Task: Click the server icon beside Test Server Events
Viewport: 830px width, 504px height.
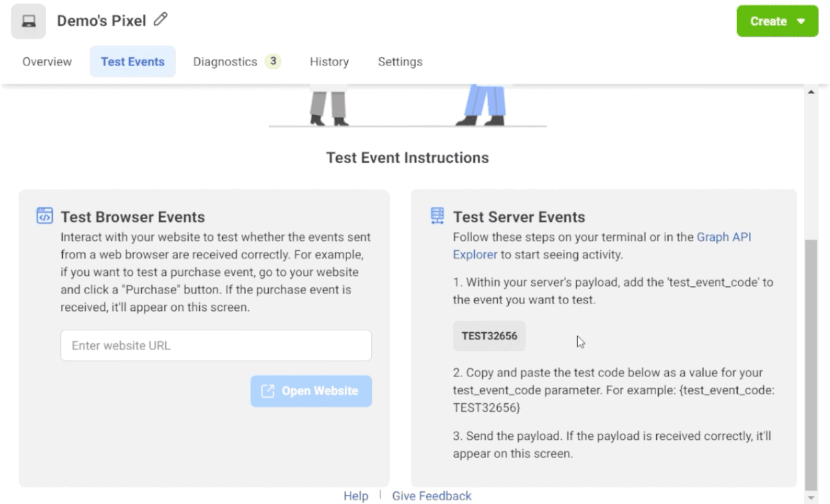Action: pyautogui.click(x=437, y=215)
